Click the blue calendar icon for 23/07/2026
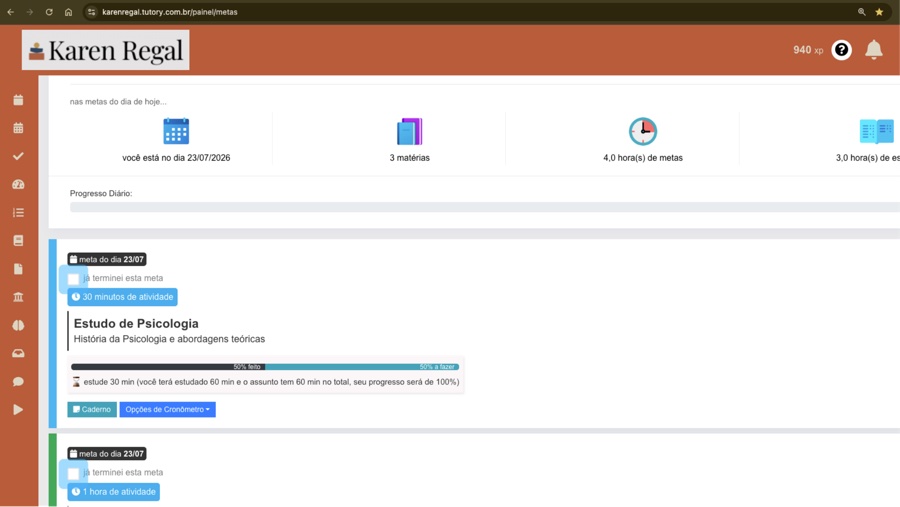The width and height of the screenshot is (900, 507). click(x=176, y=131)
